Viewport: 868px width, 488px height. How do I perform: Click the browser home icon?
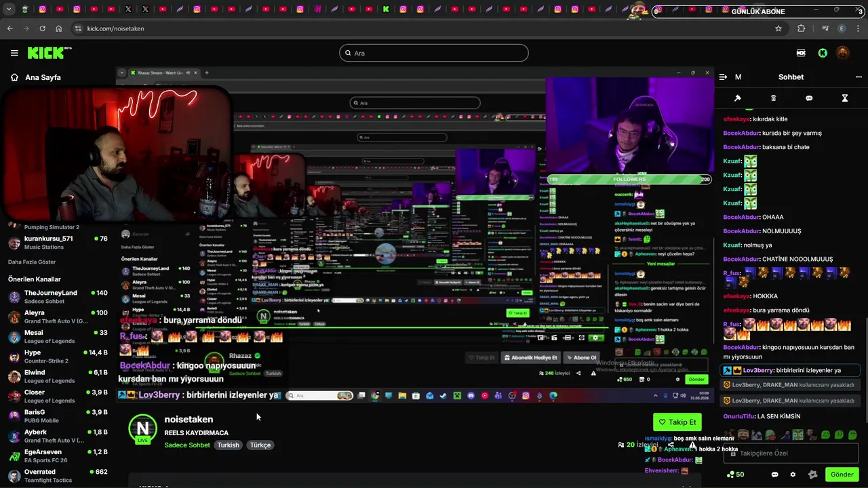point(59,28)
